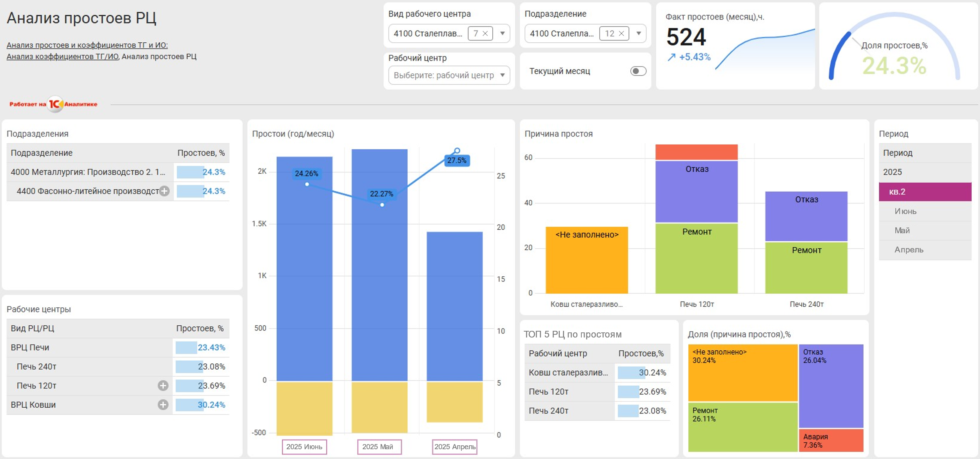Clear the Вид рабочего центра filter
Viewport: 980px width, 459px height.
(485, 34)
